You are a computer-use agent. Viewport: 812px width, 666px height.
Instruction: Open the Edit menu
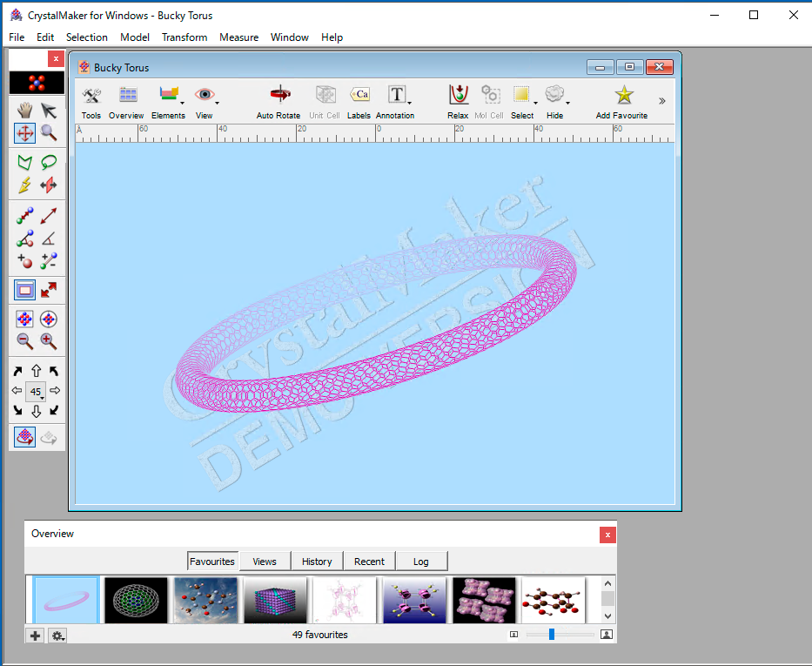tap(45, 37)
